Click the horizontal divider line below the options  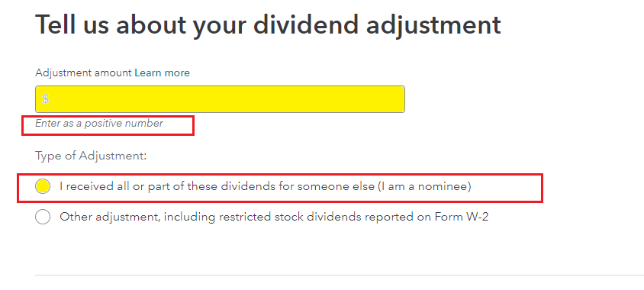[x=340, y=275]
